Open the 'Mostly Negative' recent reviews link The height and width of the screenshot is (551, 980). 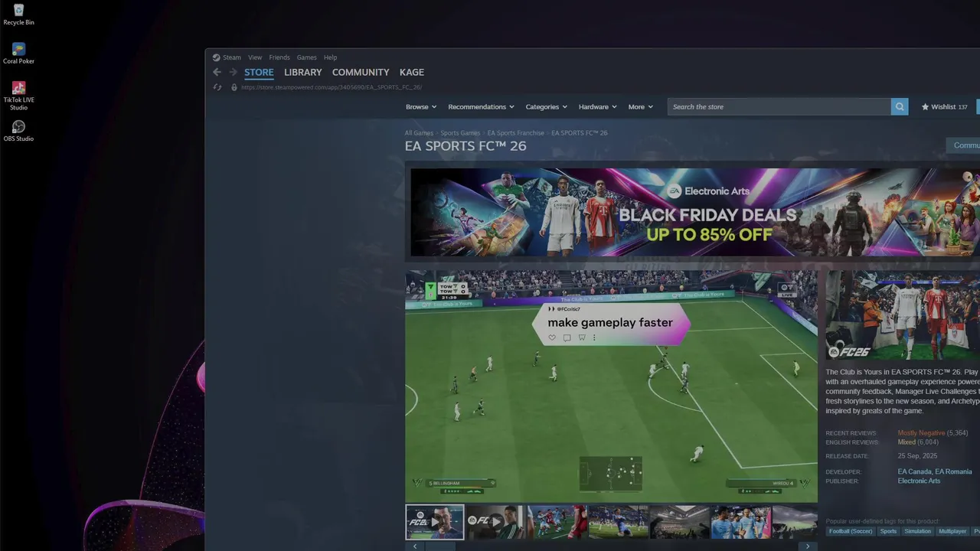pyautogui.click(x=921, y=433)
